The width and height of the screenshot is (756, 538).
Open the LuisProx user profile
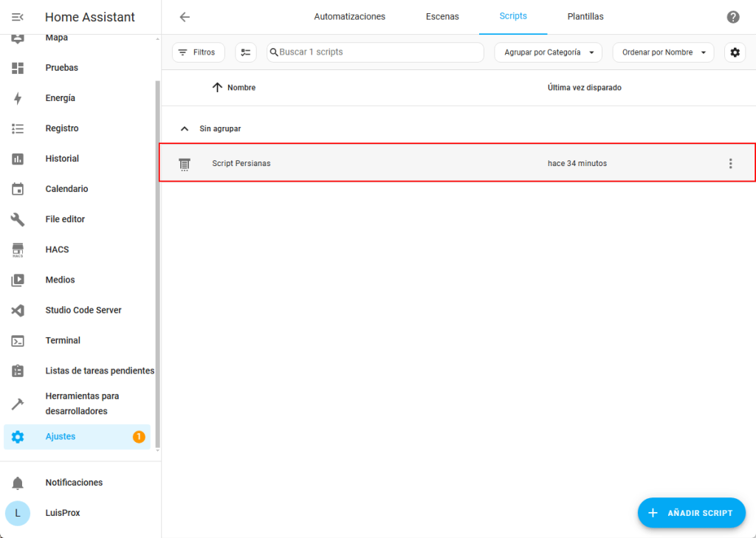coord(62,513)
